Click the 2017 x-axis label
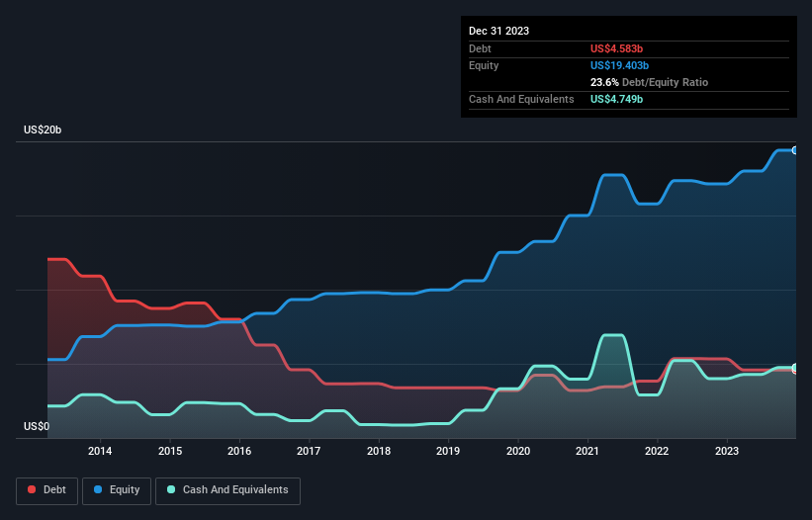The height and width of the screenshot is (520, 812). point(309,451)
